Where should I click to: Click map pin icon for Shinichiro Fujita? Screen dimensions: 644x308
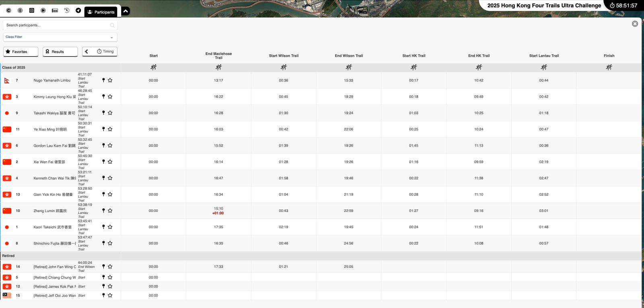pos(103,243)
